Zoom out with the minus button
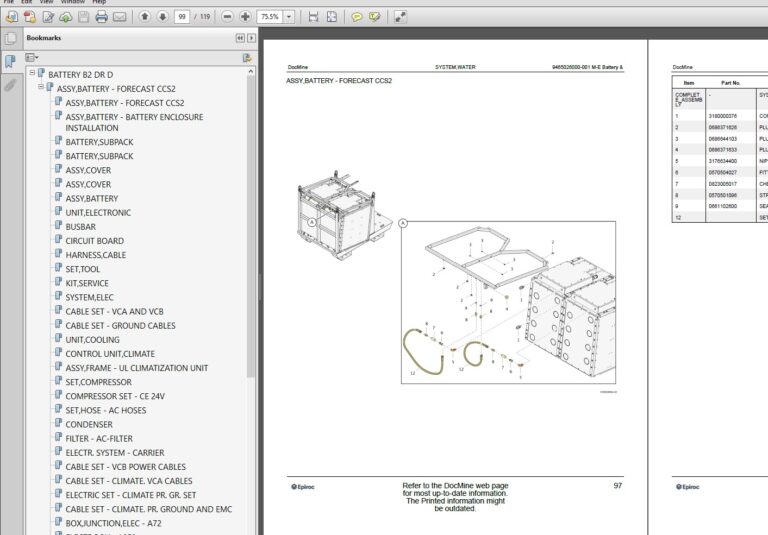This screenshot has width=768, height=535. tap(227, 17)
